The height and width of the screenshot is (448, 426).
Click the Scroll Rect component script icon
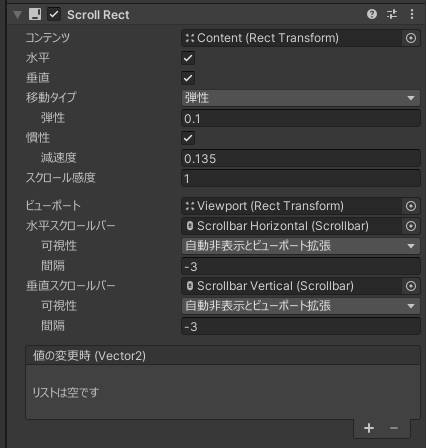pos(35,14)
